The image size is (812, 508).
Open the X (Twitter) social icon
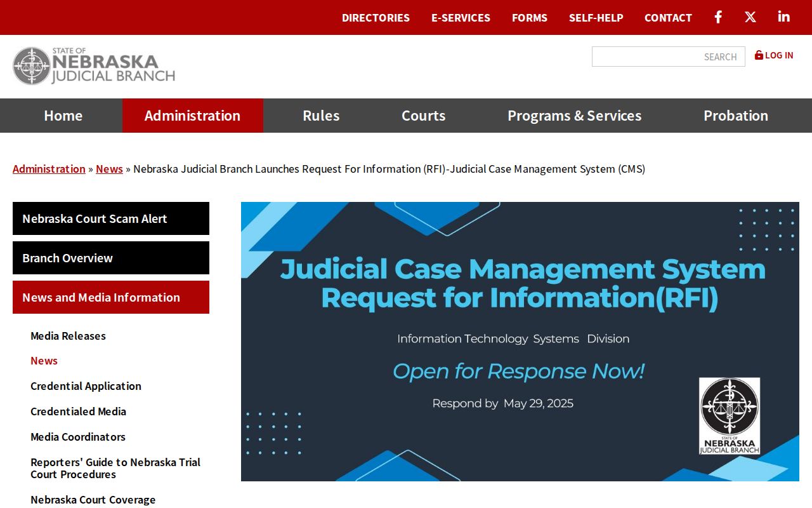(x=750, y=17)
